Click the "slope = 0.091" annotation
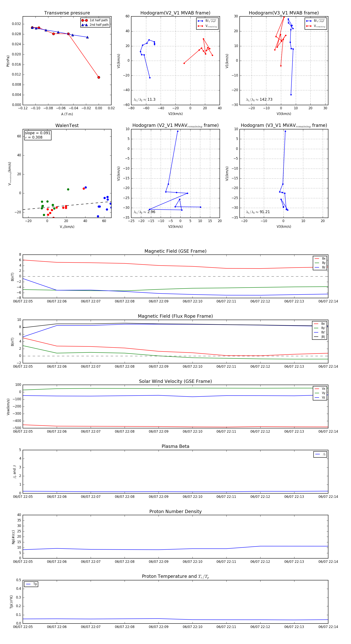The image size is (351, 644). [x=37, y=133]
